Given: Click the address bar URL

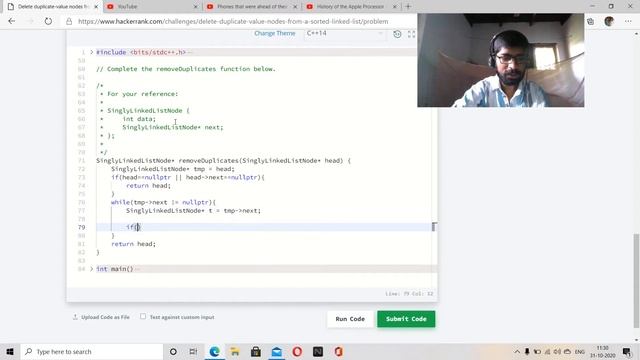Looking at the screenshot, I should point(233,21).
